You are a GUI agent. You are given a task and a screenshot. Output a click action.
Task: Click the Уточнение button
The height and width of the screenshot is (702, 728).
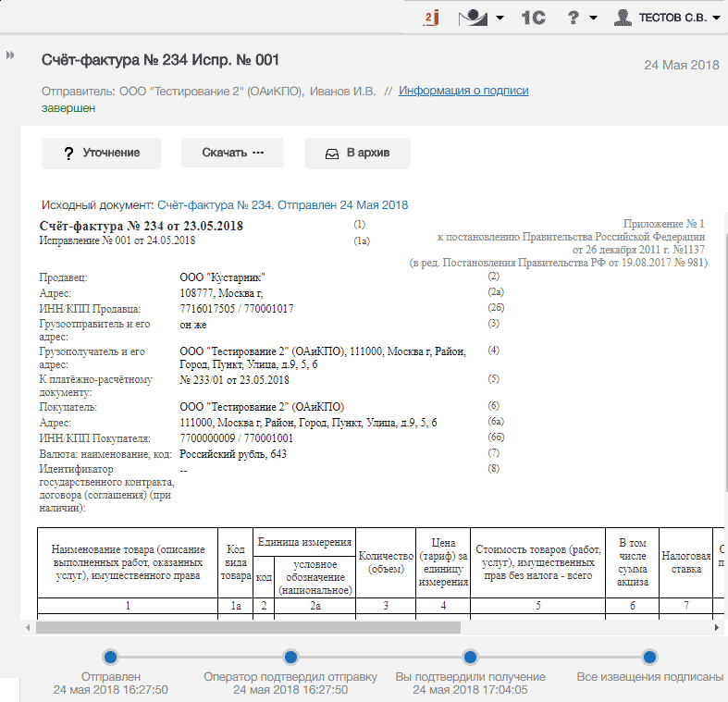click(x=101, y=154)
